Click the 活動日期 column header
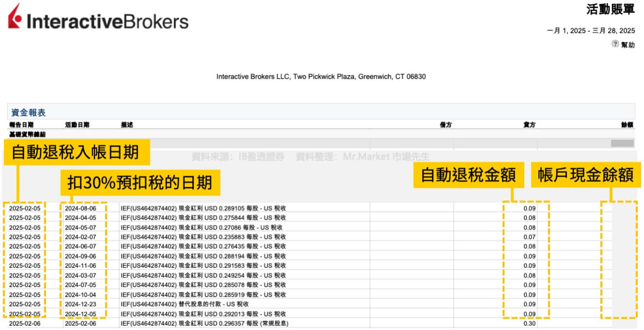644x330 pixels. (77, 125)
